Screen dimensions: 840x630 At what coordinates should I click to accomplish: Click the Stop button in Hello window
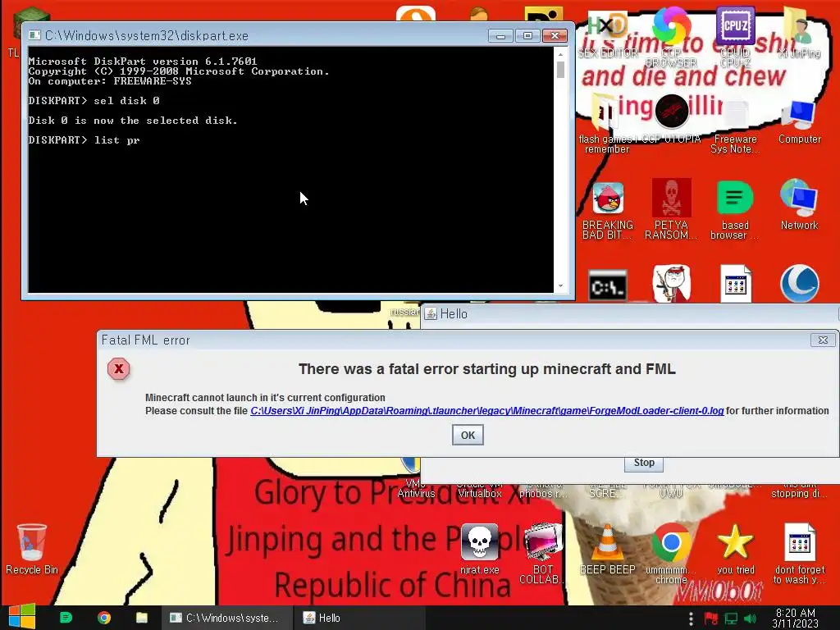pos(644,463)
